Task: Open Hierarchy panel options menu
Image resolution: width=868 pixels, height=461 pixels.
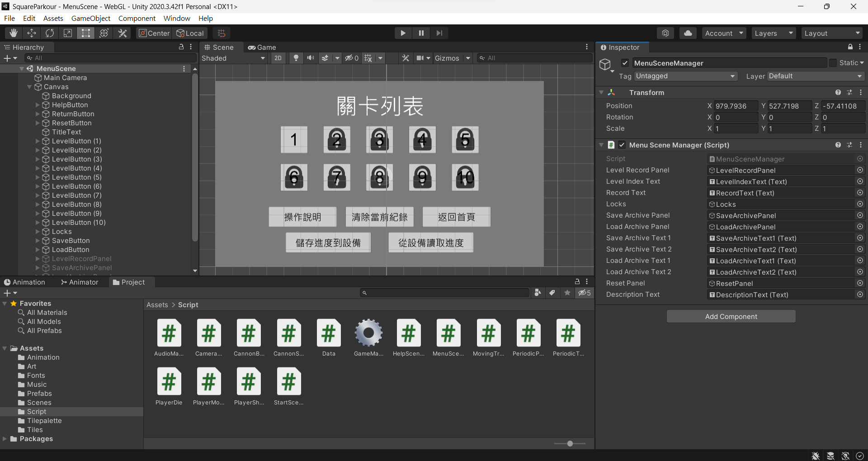Action: click(191, 47)
